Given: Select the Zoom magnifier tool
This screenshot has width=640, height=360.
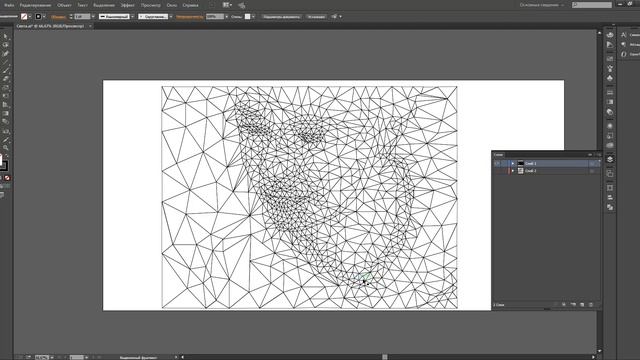Looking at the screenshot, I should pyautogui.click(x=5, y=147).
